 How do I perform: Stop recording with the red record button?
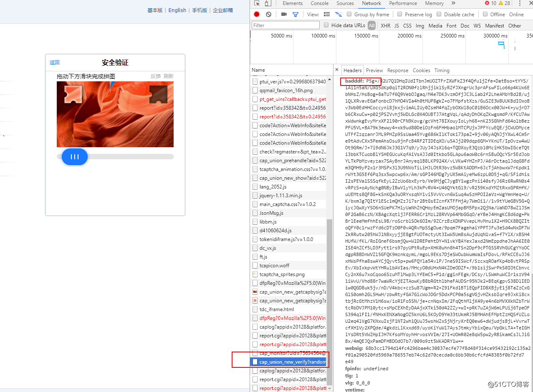[x=257, y=14]
